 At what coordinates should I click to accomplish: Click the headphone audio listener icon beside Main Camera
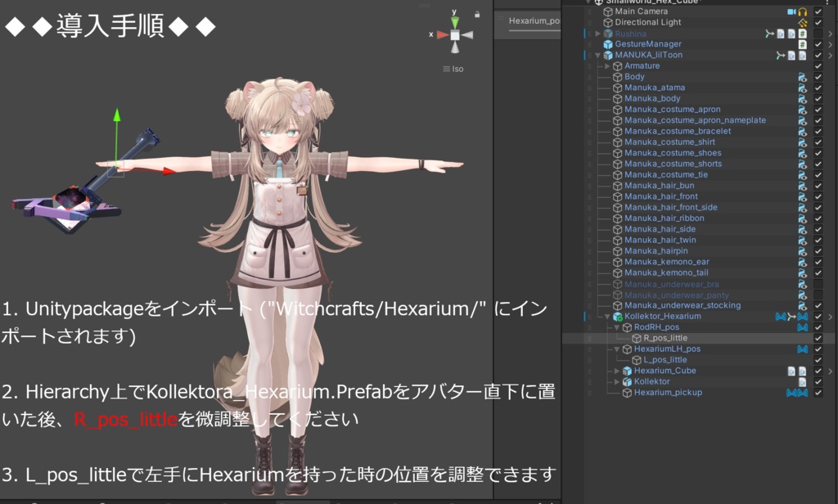pyautogui.click(x=801, y=11)
